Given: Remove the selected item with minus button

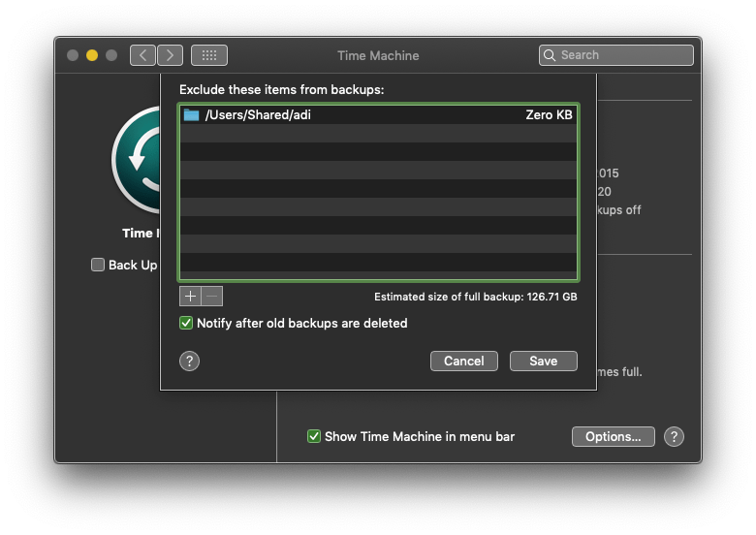Looking at the screenshot, I should pos(211,296).
